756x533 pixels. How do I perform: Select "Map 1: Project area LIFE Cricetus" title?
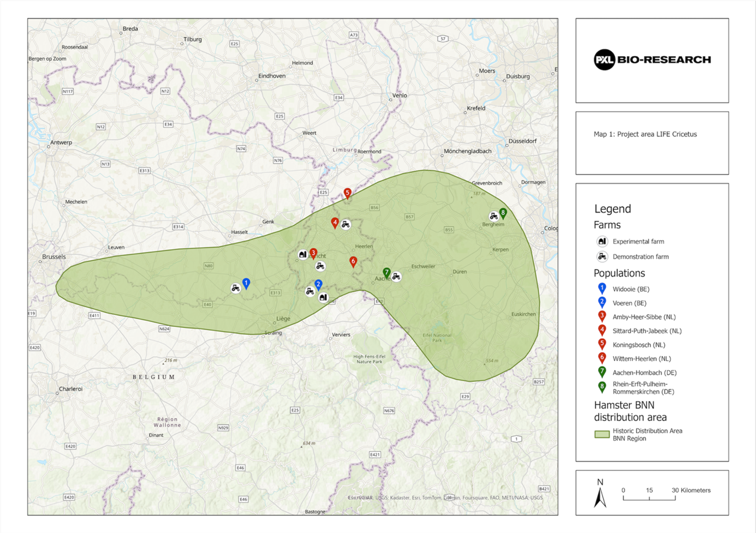coord(645,134)
